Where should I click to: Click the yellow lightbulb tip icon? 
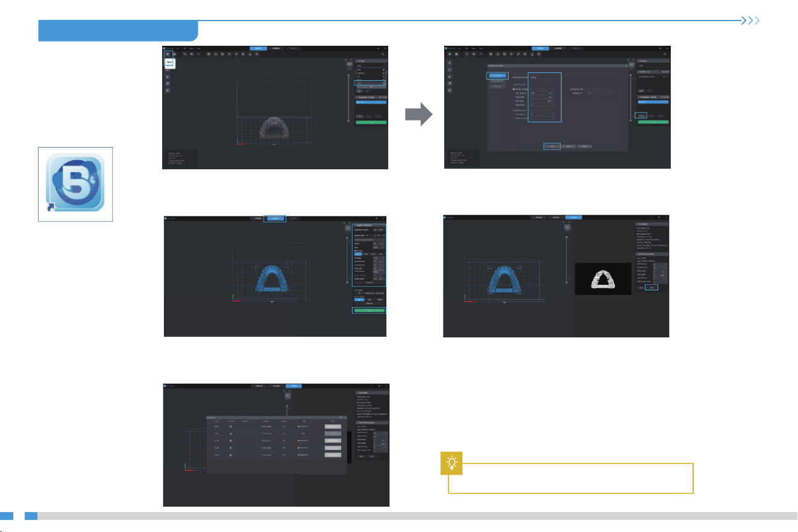point(450,463)
